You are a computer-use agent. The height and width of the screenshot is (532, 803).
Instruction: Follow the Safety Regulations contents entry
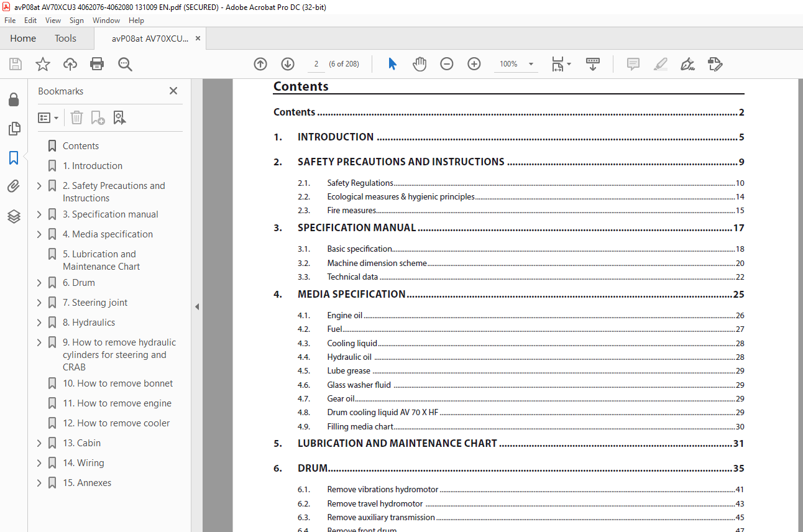[x=360, y=183]
